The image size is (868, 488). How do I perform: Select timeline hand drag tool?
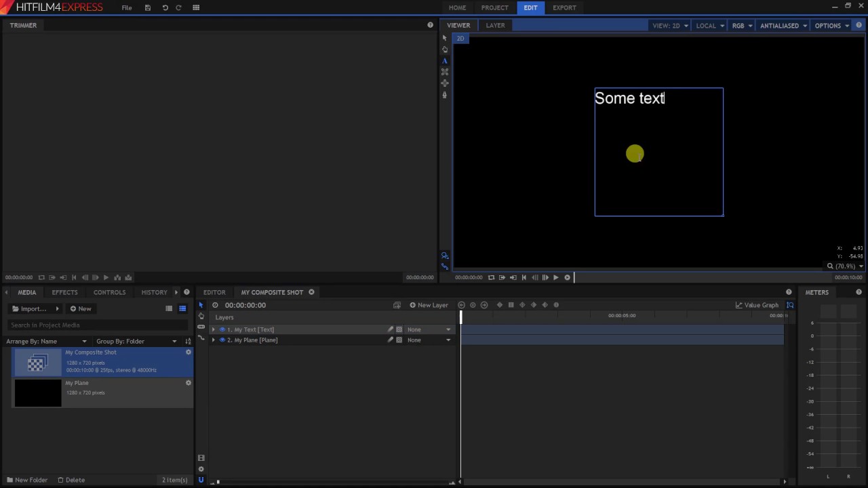(201, 316)
